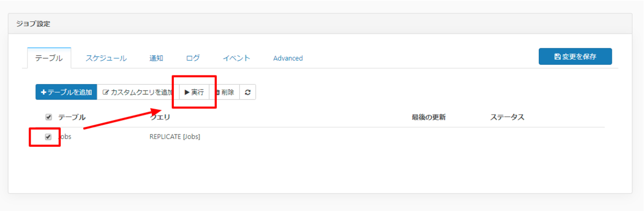Click the 最後の更新 column header
Screen dimensions: 644x211
[x=429, y=117]
